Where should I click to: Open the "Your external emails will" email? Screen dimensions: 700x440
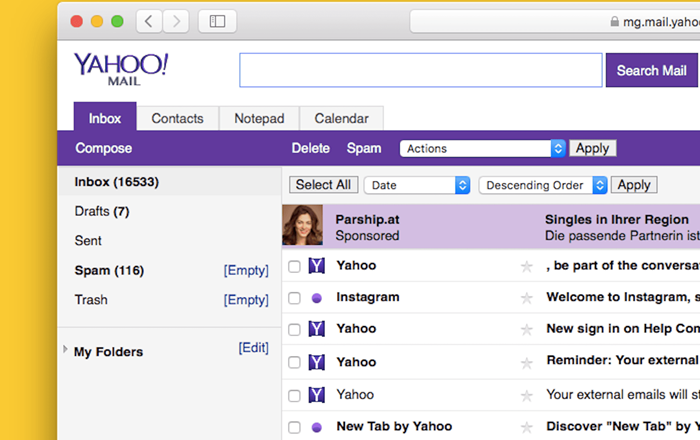623,394
